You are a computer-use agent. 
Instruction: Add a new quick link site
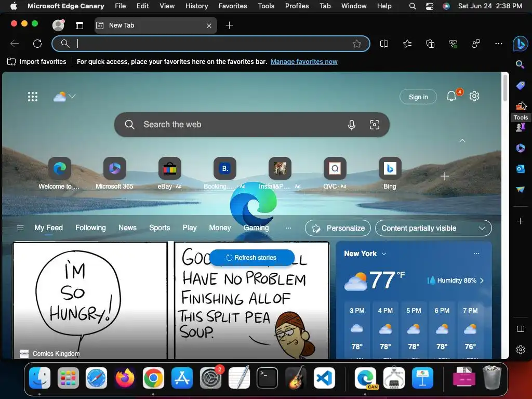(445, 177)
